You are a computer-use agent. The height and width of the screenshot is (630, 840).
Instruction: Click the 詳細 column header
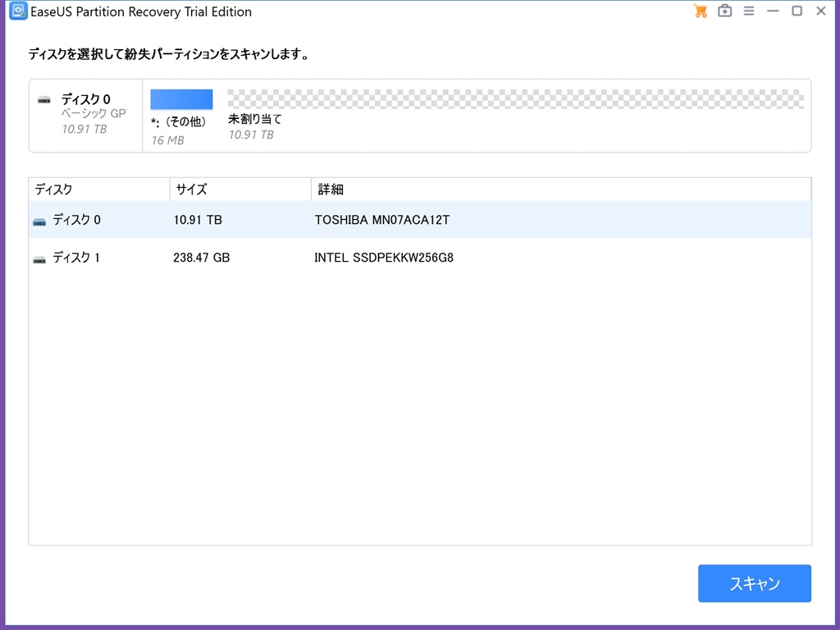[561, 189]
